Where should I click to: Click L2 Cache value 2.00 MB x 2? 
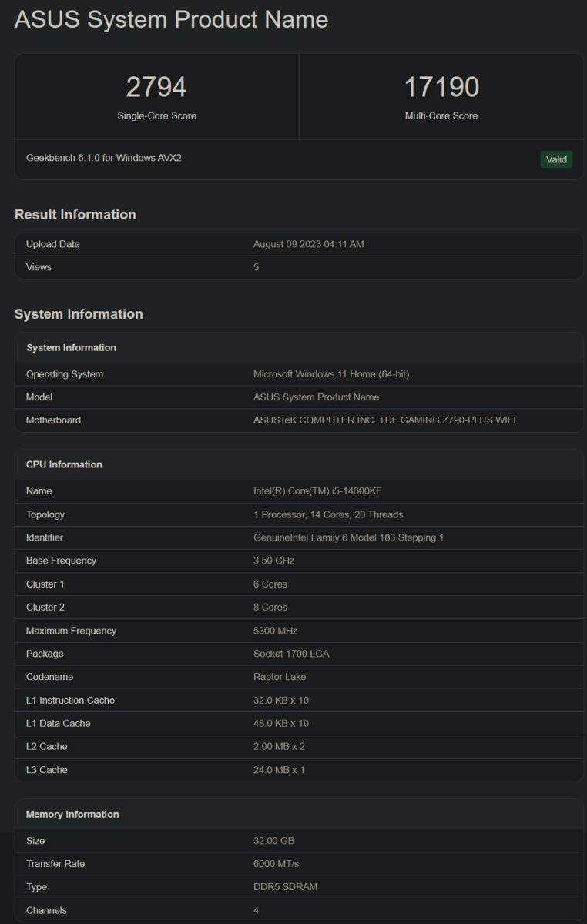279,746
